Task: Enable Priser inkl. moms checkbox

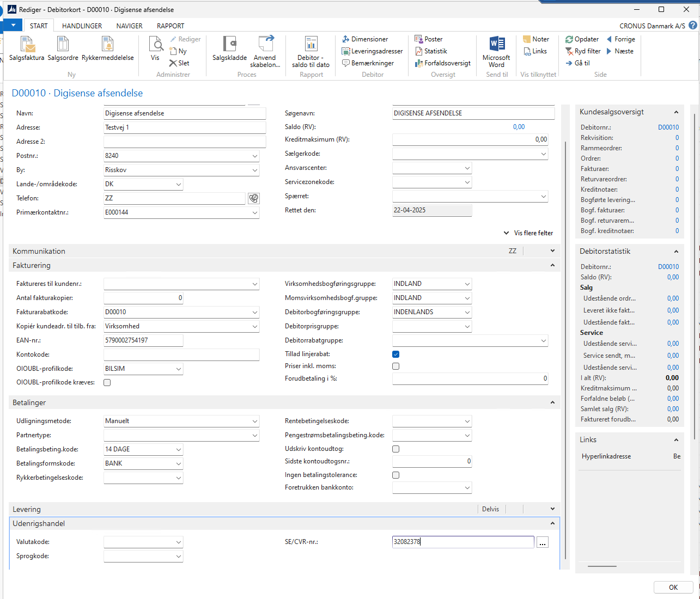Action: click(x=396, y=366)
